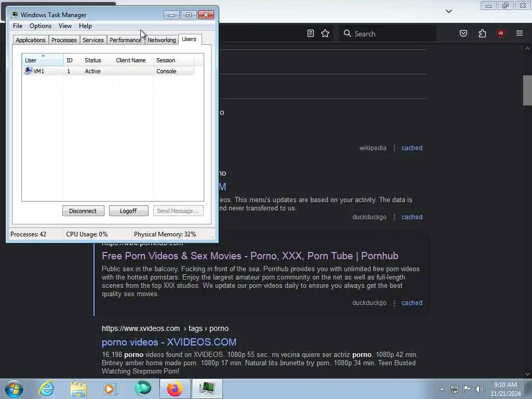532x399 pixels.
Task: Sort by the Client Name column header
Action: [133, 60]
